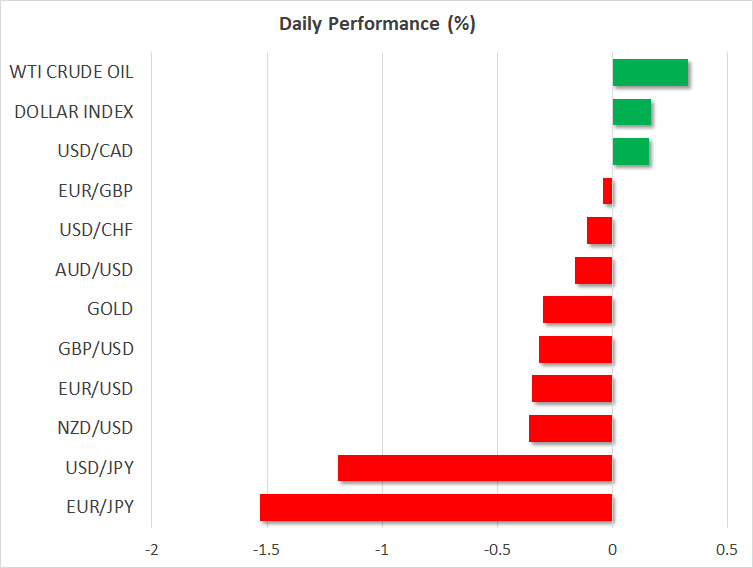Click the green Dollar Index bar
Viewport: 753px width, 568px height.
click(x=631, y=112)
